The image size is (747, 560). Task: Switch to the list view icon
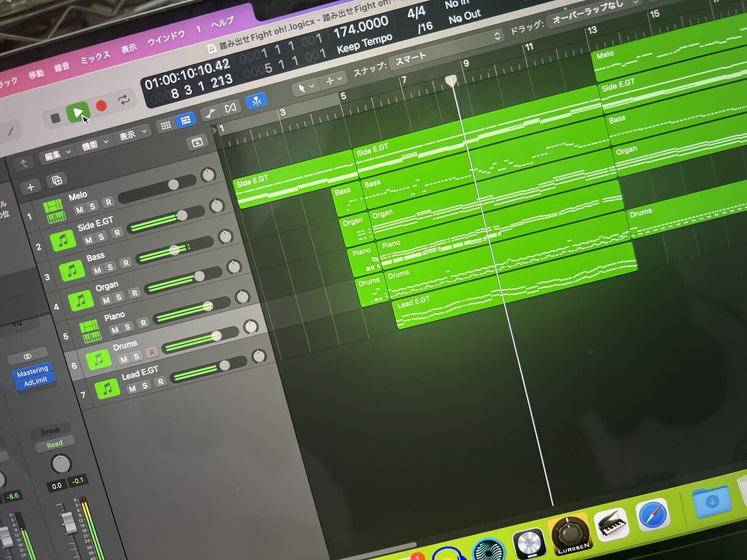point(186,120)
